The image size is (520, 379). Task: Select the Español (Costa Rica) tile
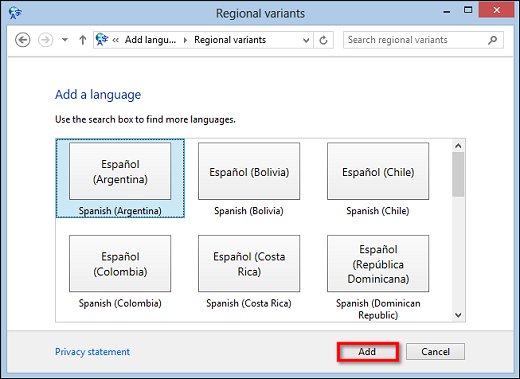[249, 264]
